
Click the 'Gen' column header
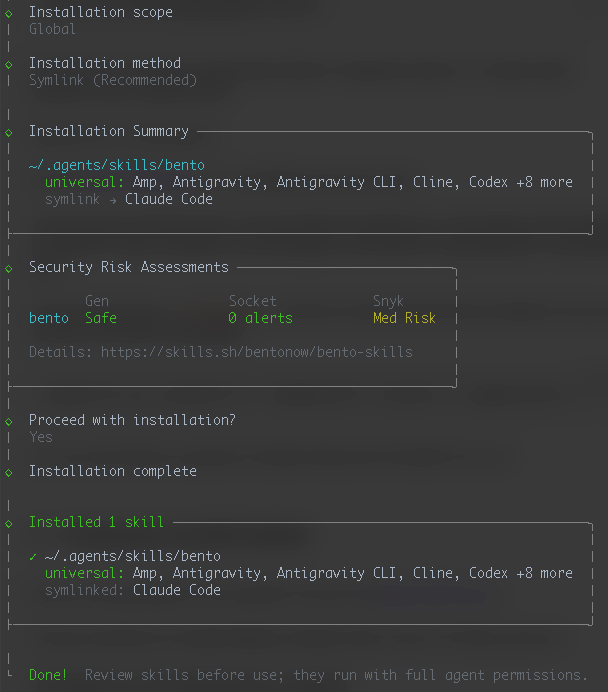coord(97,301)
